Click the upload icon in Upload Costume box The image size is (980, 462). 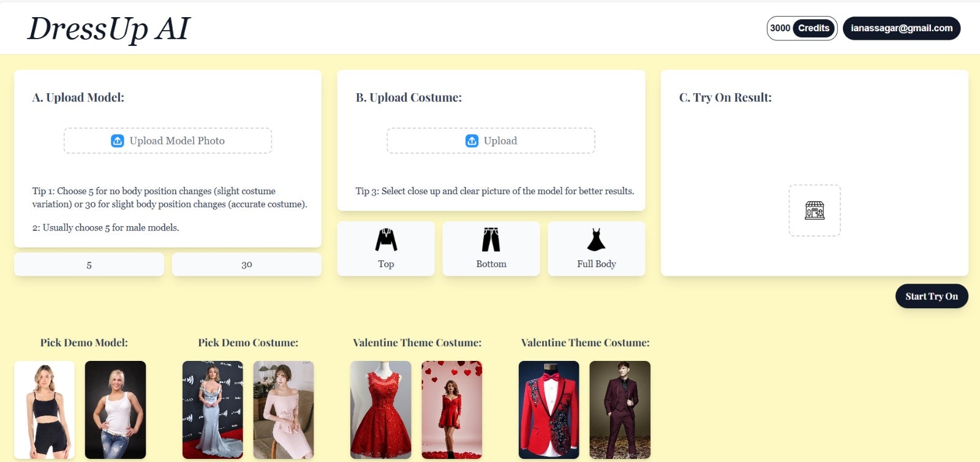pyautogui.click(x=472, y=140)
